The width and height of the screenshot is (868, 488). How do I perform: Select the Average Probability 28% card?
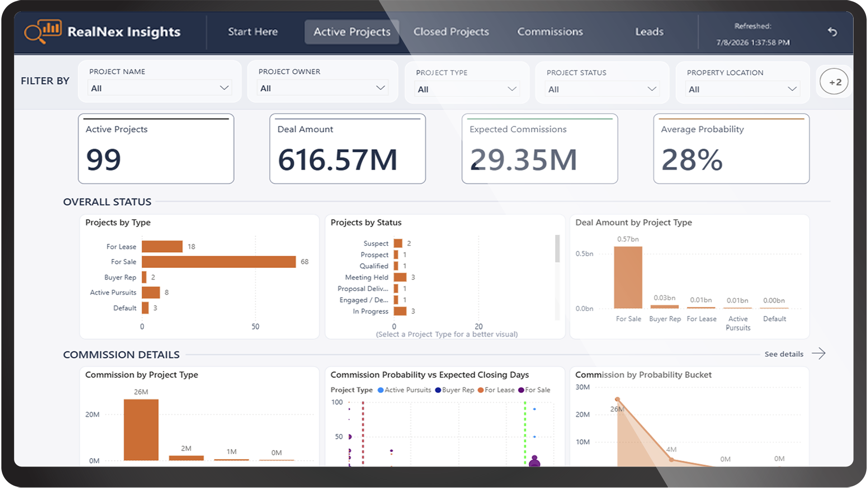tap(731, 149)
